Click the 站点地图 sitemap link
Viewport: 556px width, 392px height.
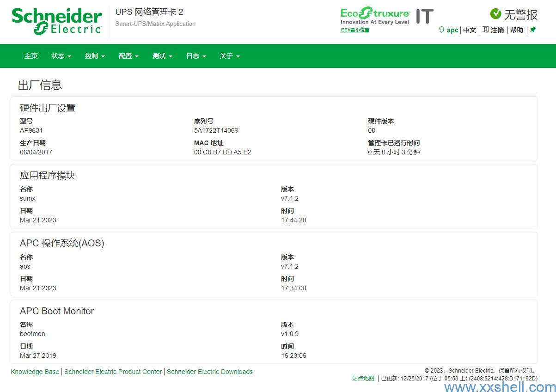(x=363, y=378)
